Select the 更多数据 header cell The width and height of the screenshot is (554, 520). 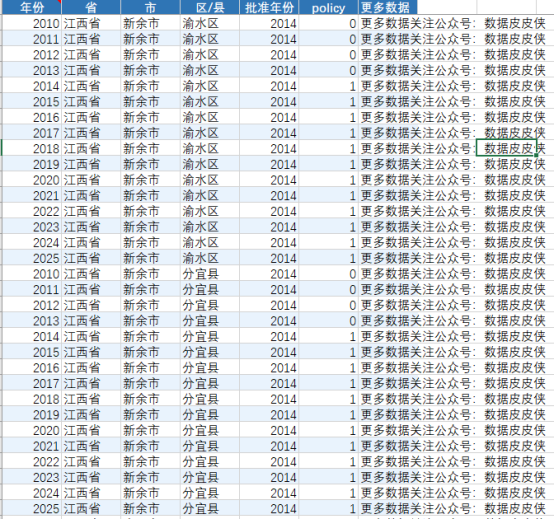coord(388,7)
